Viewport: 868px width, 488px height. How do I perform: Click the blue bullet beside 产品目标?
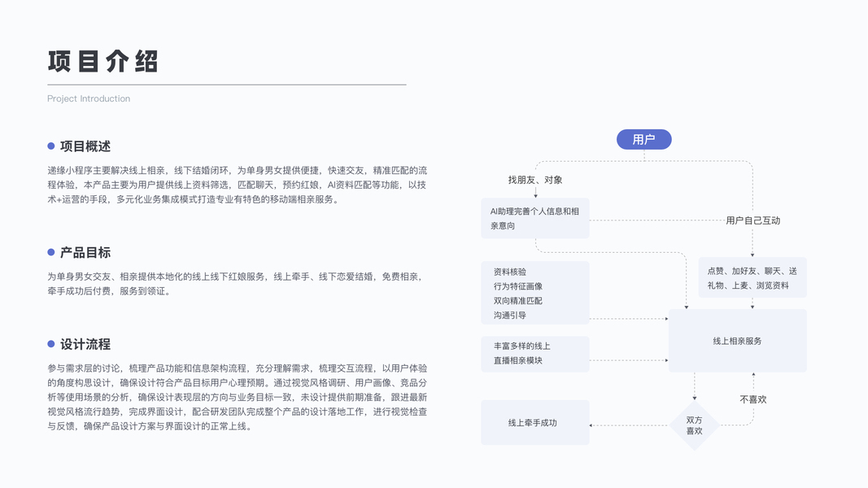[51, 253]
